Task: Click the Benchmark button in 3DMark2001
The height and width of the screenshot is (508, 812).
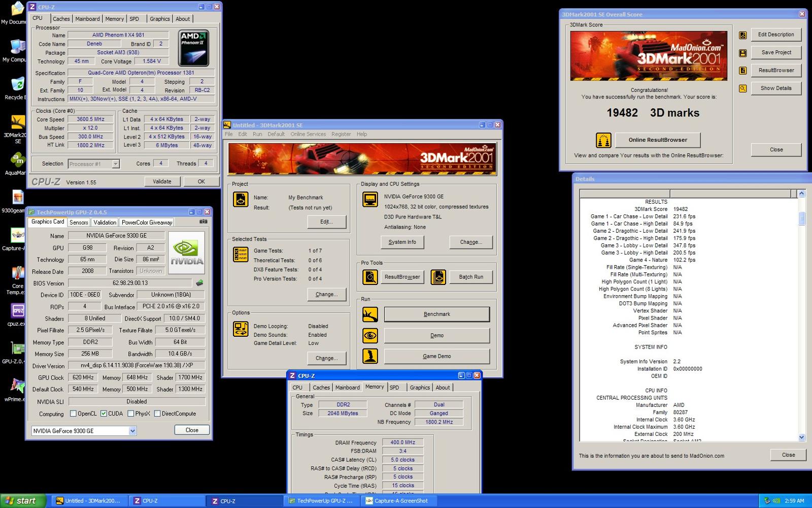Action: coord(437,314)
